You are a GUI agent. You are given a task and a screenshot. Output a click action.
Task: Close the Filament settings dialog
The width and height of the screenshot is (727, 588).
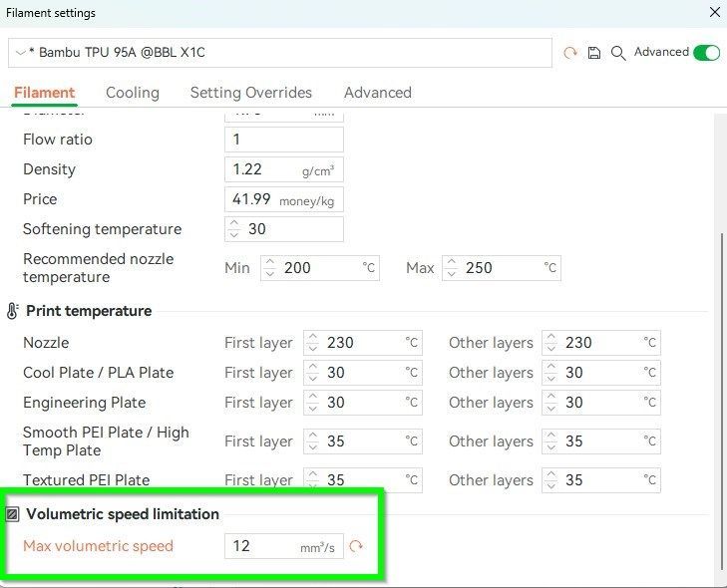point(714,13)
